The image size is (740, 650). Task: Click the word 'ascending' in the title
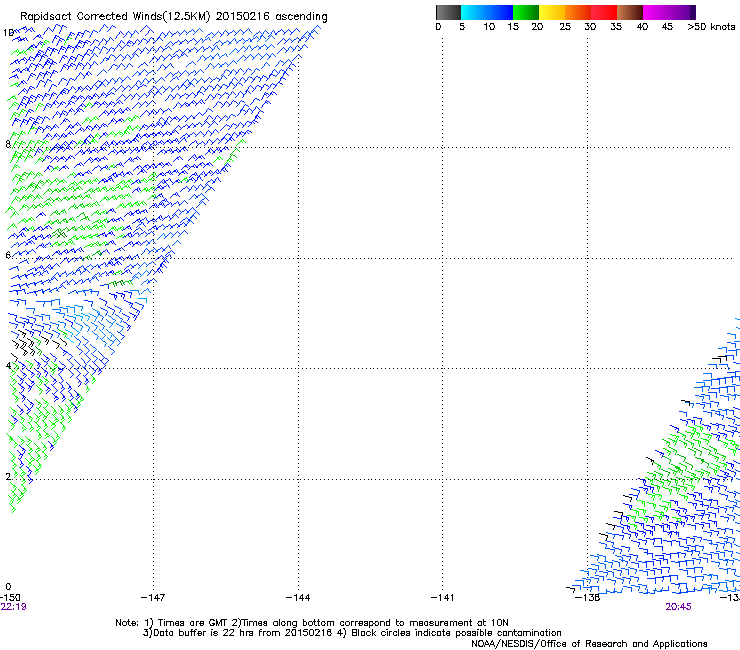coord(302,17)
